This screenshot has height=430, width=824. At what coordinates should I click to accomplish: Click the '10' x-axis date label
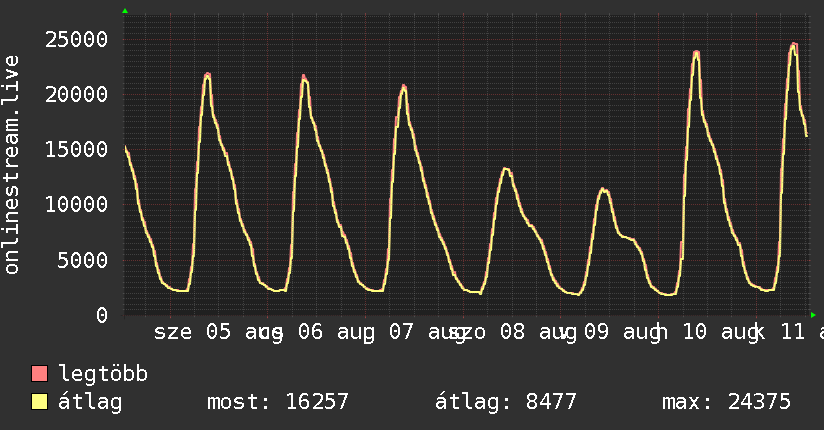click(695, 332)
